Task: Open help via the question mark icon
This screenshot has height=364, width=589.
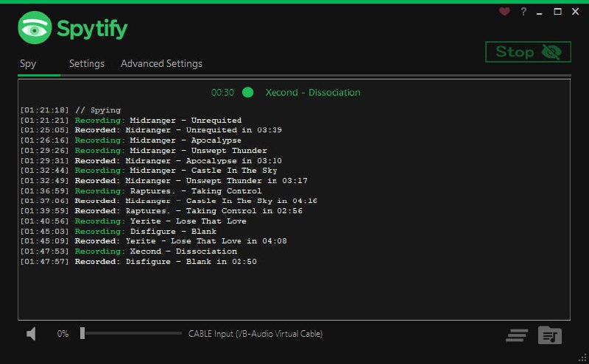Action: click(523, 12)
